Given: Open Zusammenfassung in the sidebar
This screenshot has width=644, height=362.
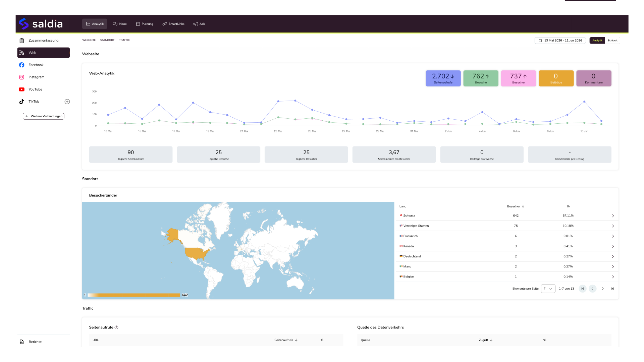Looking at the screenshot, I should (x=44, y=41).
